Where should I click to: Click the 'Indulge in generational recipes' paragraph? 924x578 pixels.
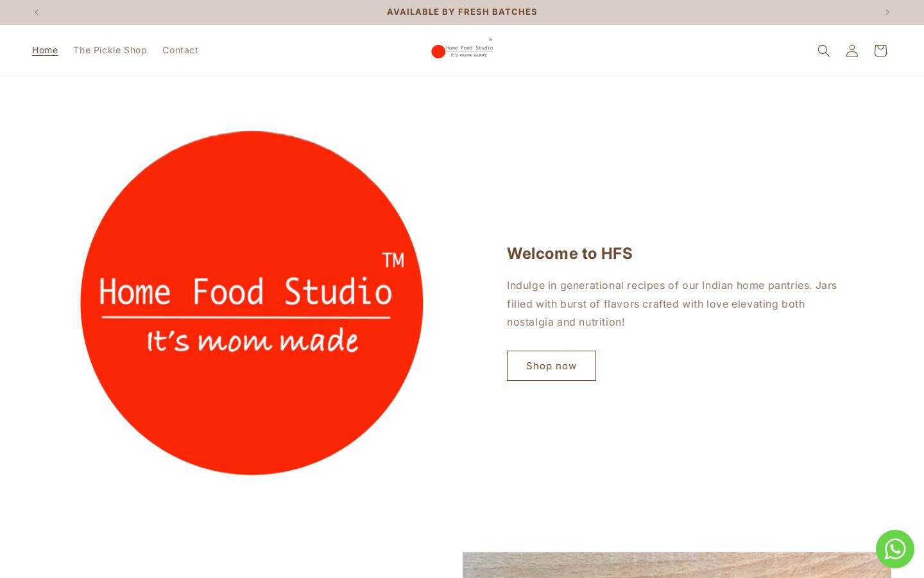(x=672, y=304)
